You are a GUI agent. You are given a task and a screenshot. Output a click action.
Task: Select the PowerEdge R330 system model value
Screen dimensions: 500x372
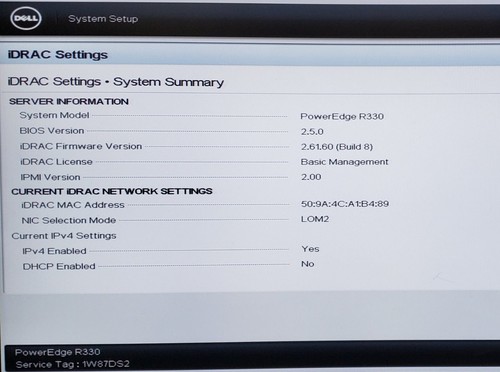pos(342,116)
